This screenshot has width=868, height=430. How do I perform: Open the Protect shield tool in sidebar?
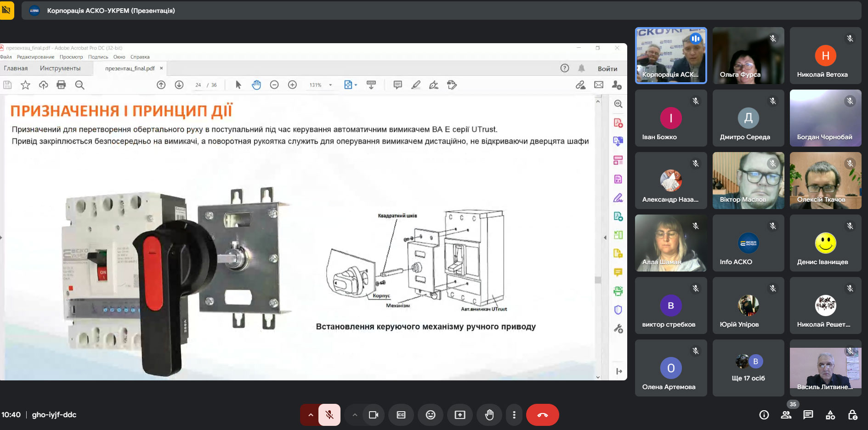coord(618,310)
